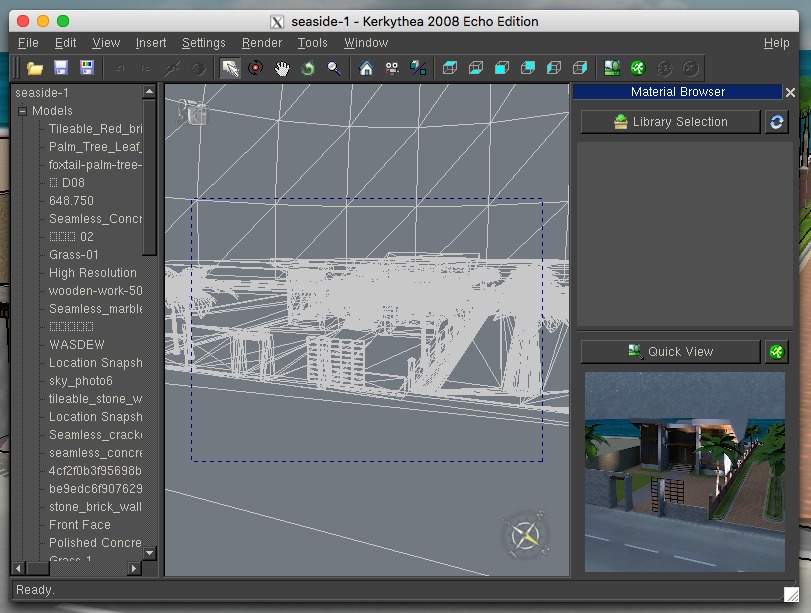Switch to the first cube view preset

tap(450, 68)
